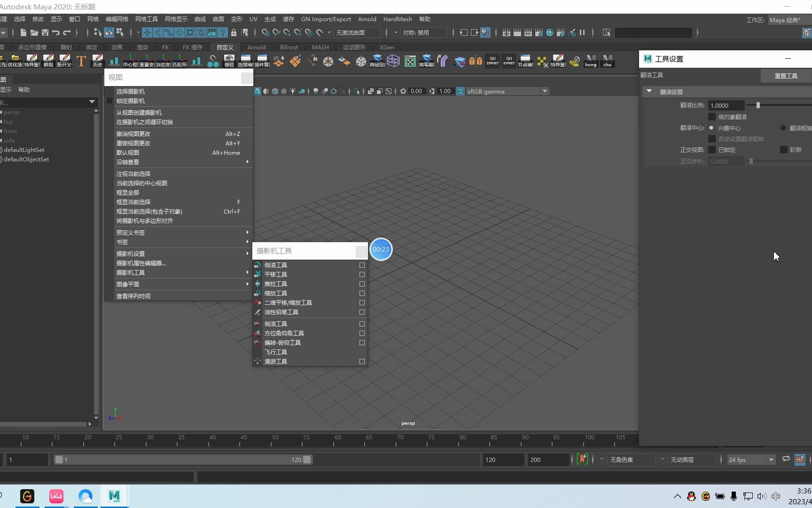
Task: Click the loop playback icon
Action: (786, 459)
